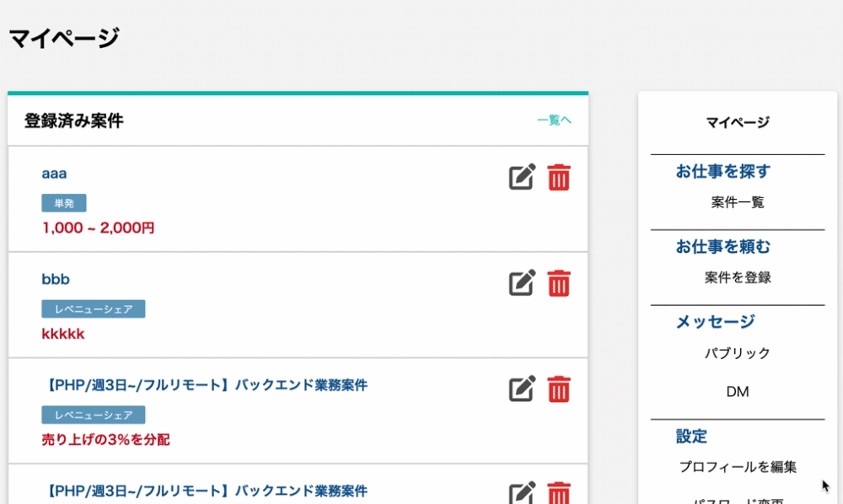This screenshot has width=843, height=504.
Task: Click the 単発 tag under aaa
Action: click(64, 203)
